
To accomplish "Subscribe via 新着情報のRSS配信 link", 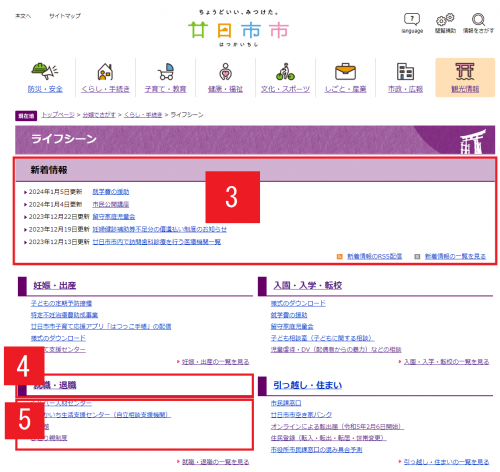I will tap(374, 256).
